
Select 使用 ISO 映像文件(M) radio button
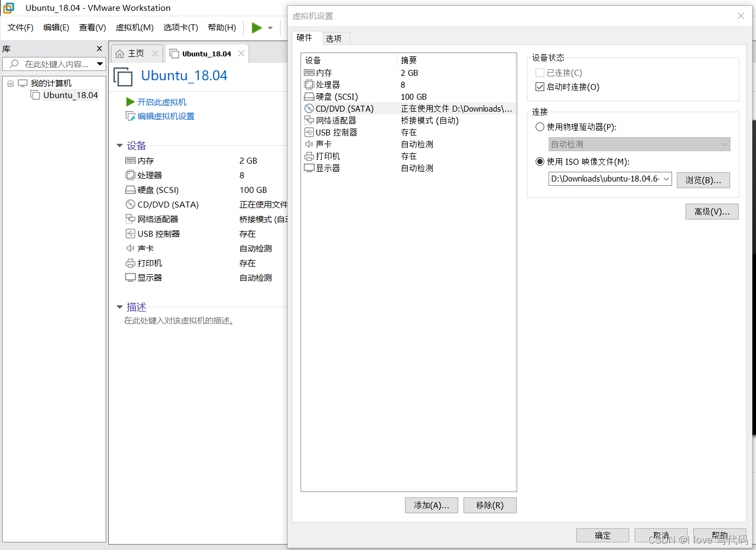pyautogui.click(x=540, y=161)
